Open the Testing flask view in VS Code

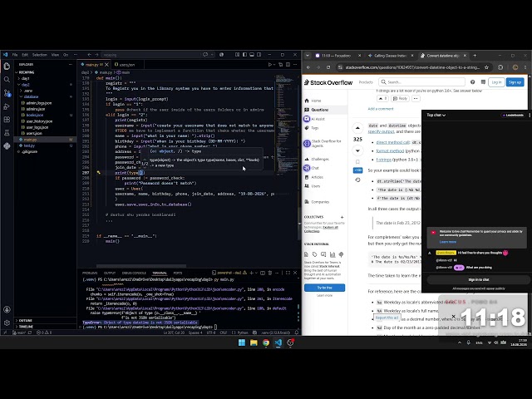pyautogui.click(x=7, y=133)
